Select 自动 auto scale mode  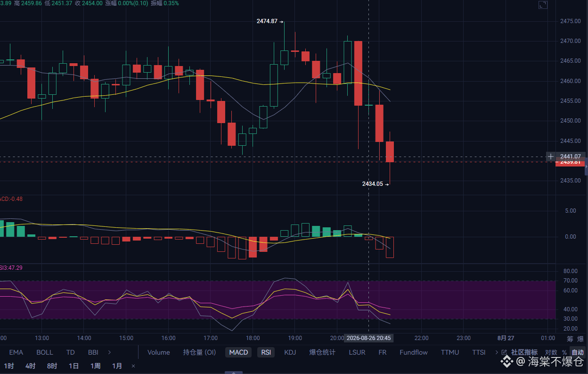pyautogui.click(x=577, y=352)
